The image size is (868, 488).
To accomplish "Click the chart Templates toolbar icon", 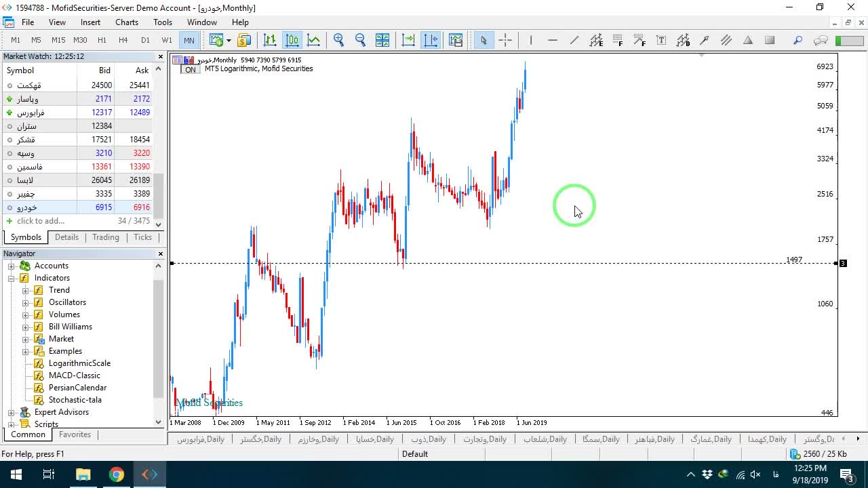I will click(456, 40).
